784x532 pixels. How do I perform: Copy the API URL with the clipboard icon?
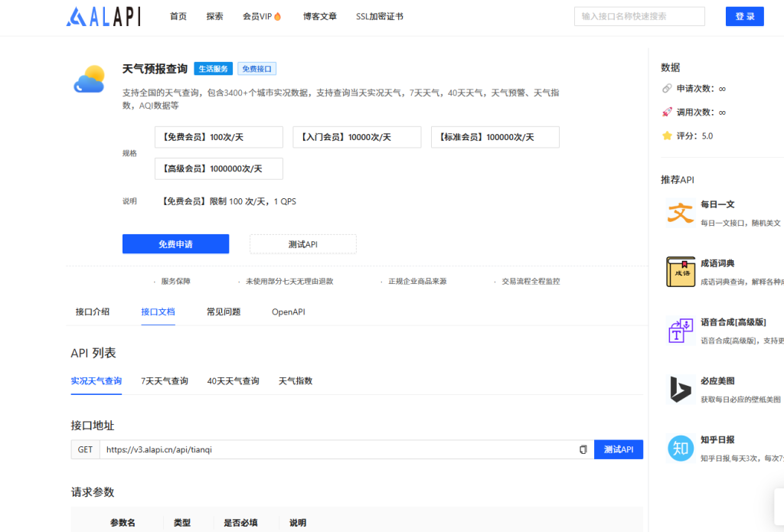point(583,449)
